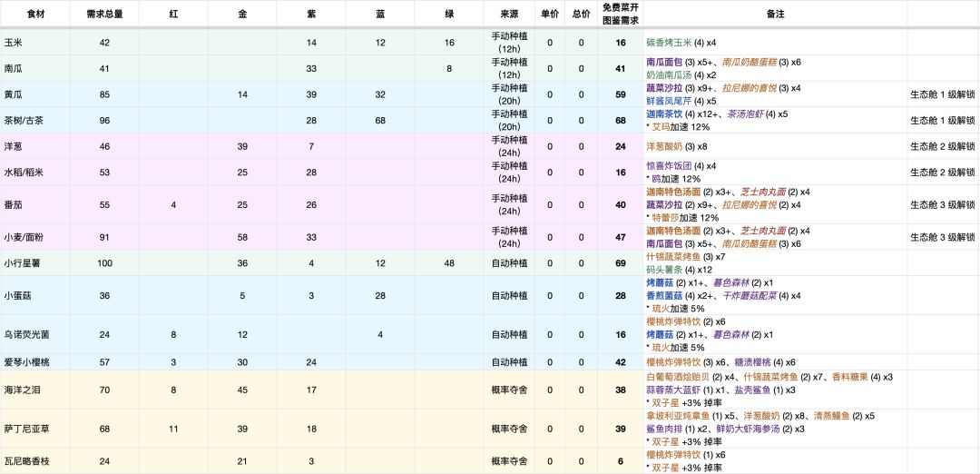980x474 pixels.
Task: Click the 金 column header
Action: point(242,14)
